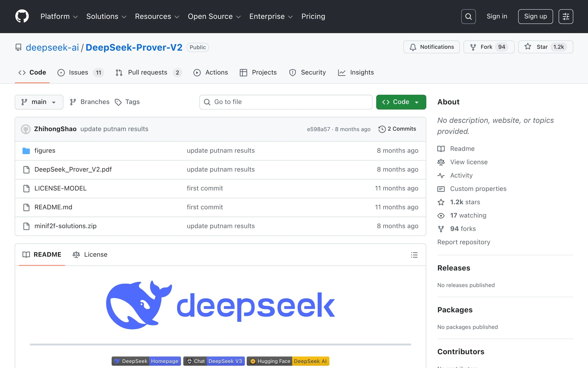This screenshot has height=368, width=588.
Task: Click eye icon next to 17 watching
Action: 441,216
